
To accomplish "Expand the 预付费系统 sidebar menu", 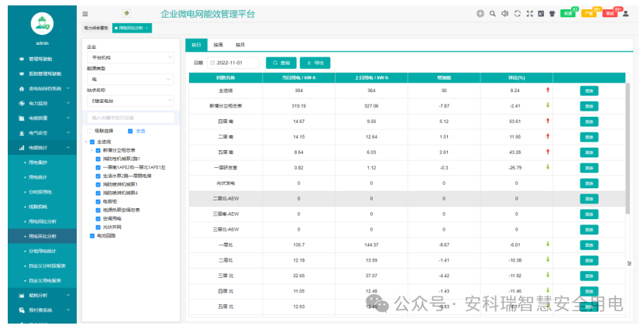I will 43,310.
